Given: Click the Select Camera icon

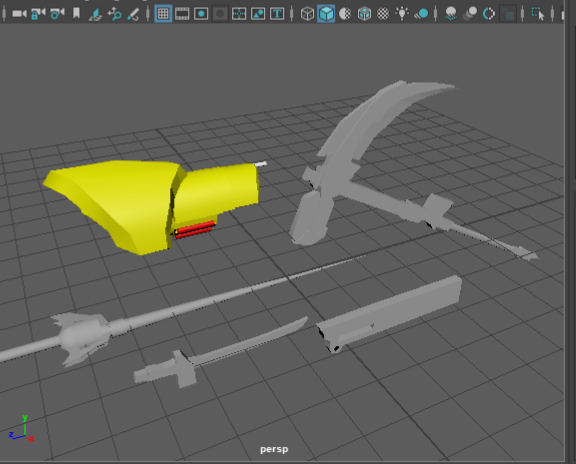Looking at the screenshot, I should click(19, 14).
